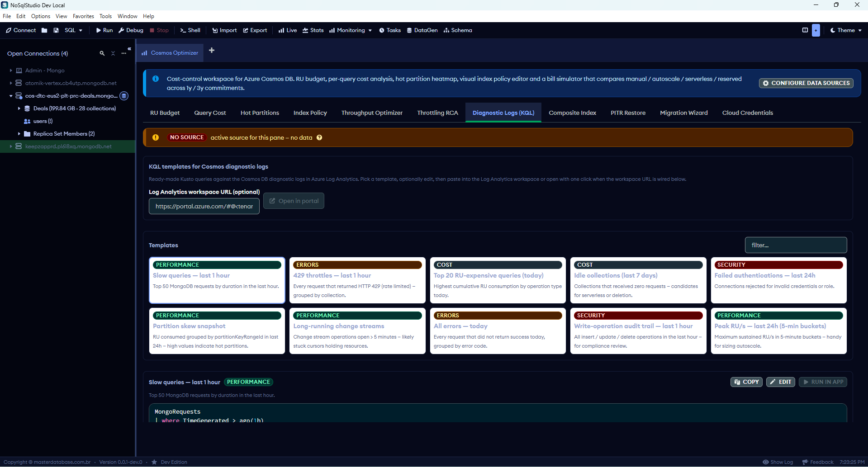
Task: Click the EDIT query button
Action: point(780,382)
